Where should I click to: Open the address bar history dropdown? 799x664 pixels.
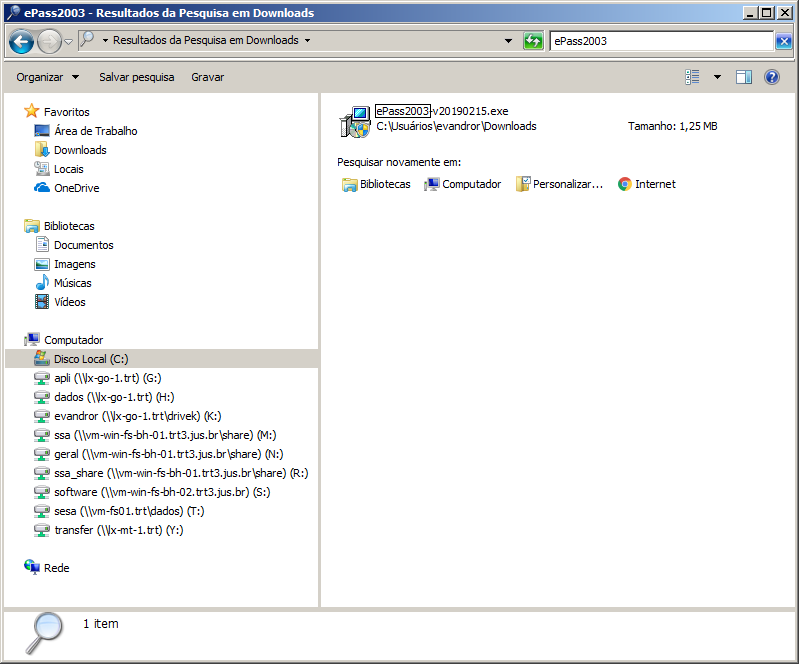point(508,41)
